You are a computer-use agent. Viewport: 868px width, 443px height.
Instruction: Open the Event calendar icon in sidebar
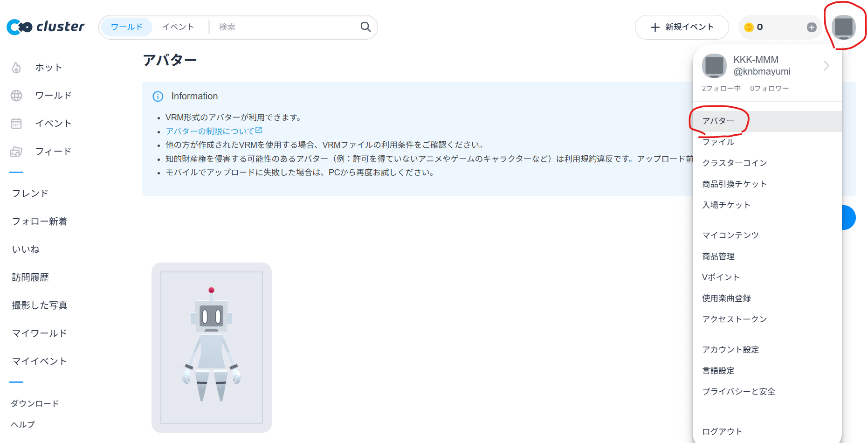(x=16, y=124)
